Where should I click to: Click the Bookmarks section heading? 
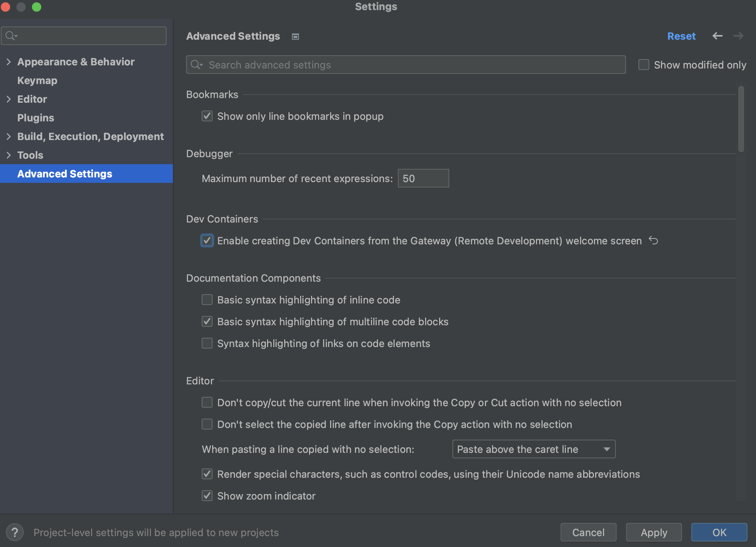point(212,94)
